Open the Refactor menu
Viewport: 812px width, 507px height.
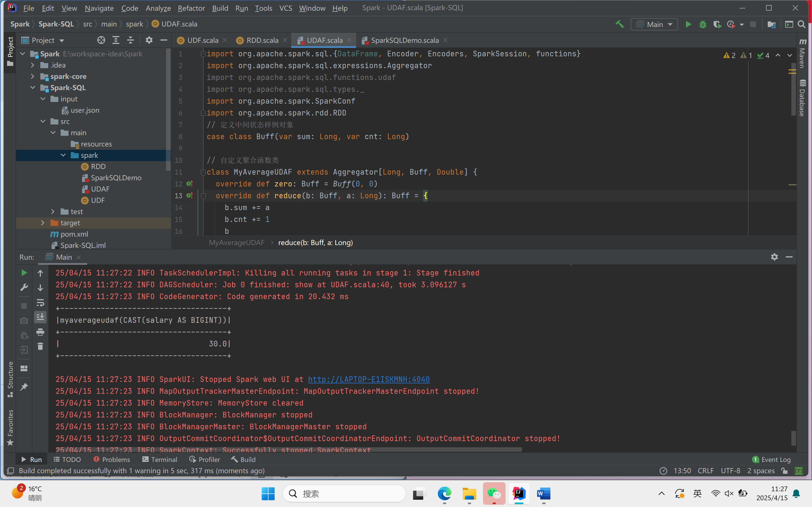tap(191, 8)
